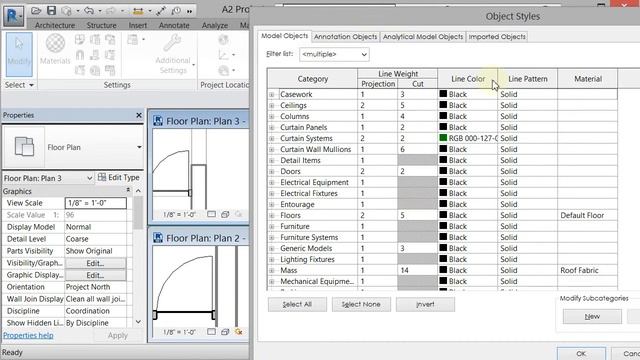The width and height of the screenshot is (640, 360).
Task: Open the Annotate ribbon tab
Action: (174, 25)
